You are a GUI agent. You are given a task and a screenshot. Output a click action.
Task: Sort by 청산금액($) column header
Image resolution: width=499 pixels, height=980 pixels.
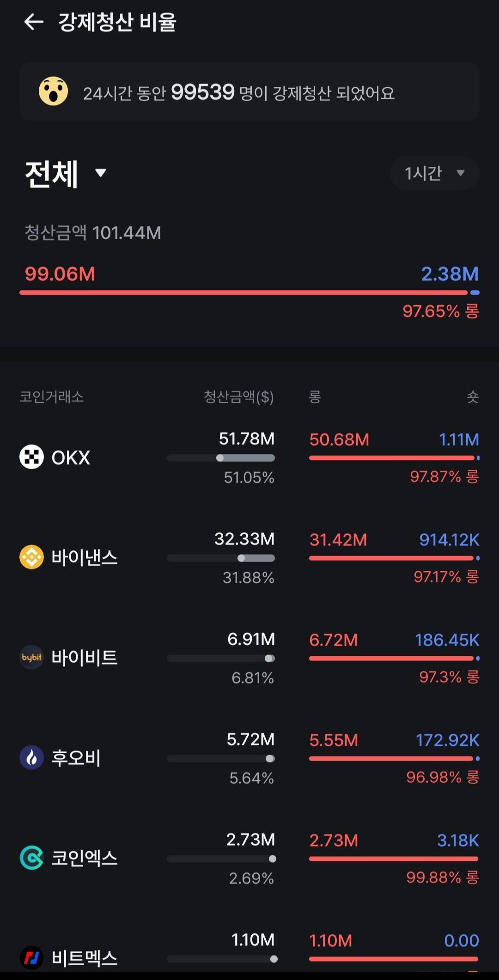pyautogui.click(x=238, y=397)
